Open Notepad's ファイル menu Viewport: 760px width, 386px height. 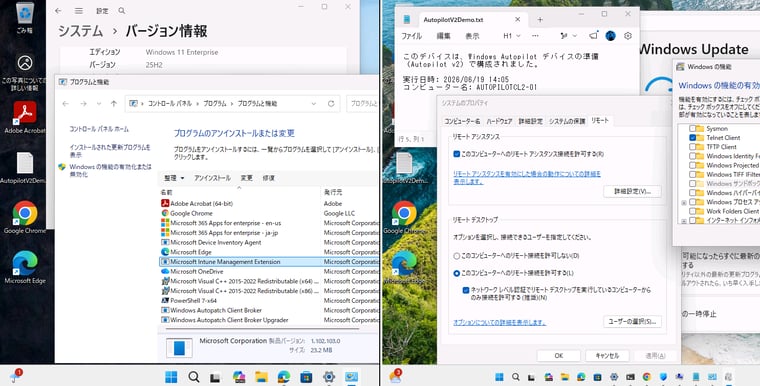[412, 36]
